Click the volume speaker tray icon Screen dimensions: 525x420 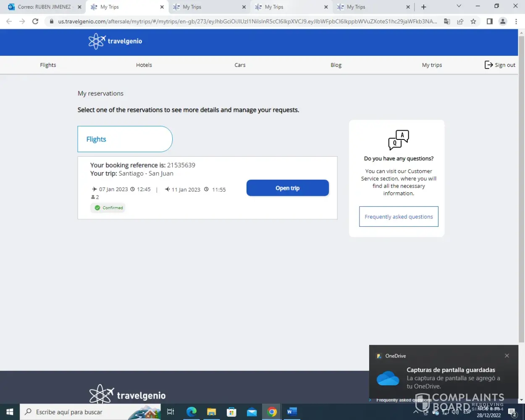[x=455, y=412]
